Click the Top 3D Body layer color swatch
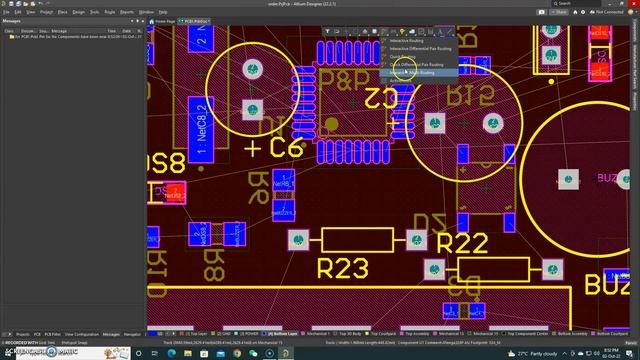This screenshot has height=360, width=640. tap(335, 333)
